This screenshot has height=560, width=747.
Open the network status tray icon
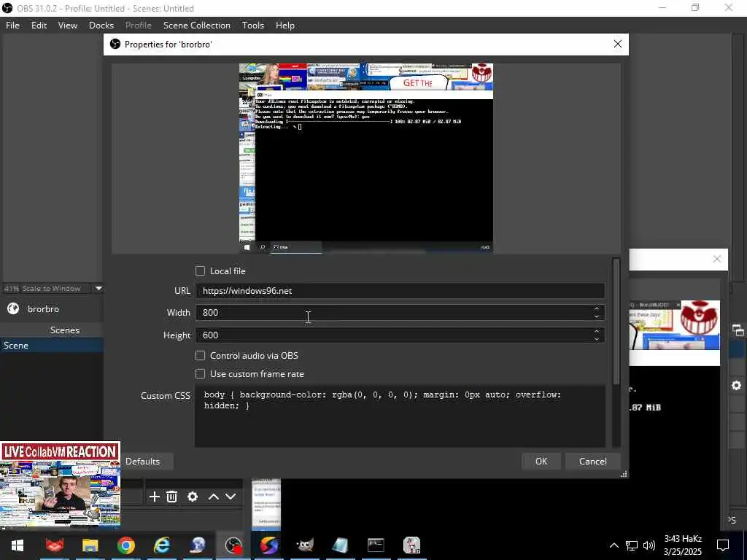pyautogui.click(x=632, y=545)
